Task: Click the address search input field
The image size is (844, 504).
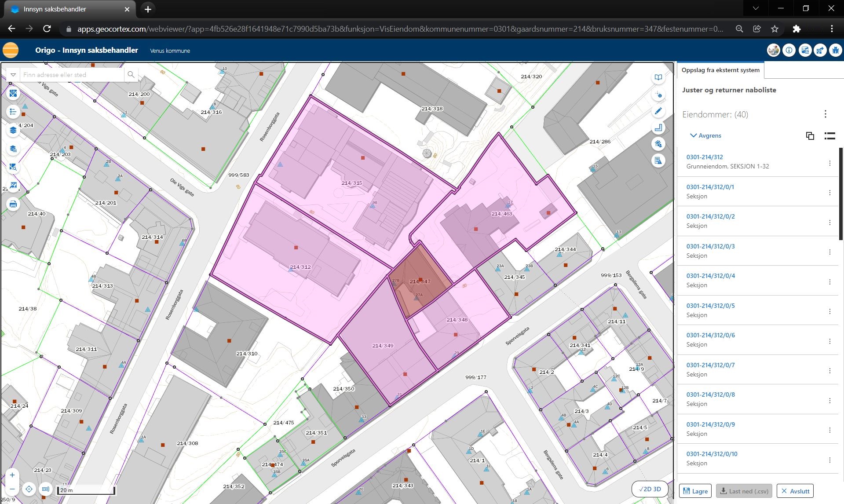Action: [x=72, y=75]
